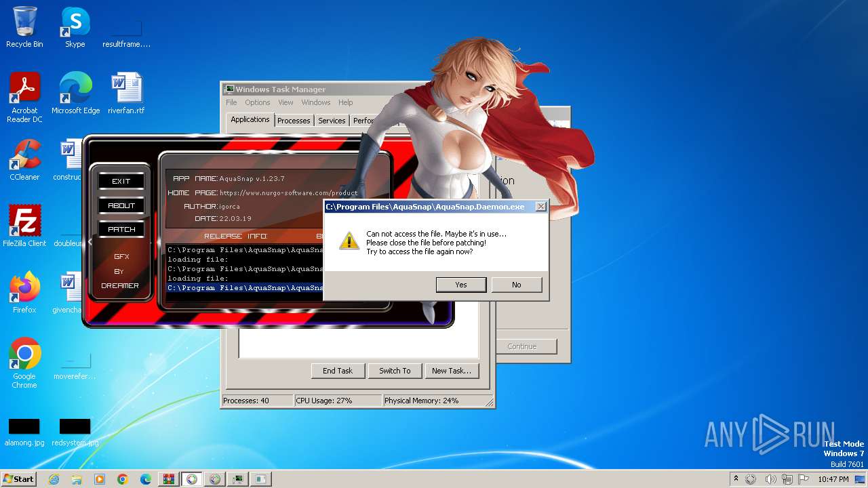
Task: Switch to the Processes tab
Action: coord(294,121)
